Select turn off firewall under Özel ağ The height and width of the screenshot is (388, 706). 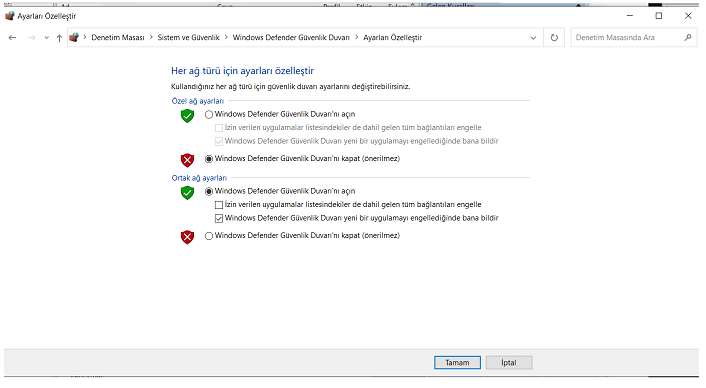pyautogui.click(x=209, y=159)
